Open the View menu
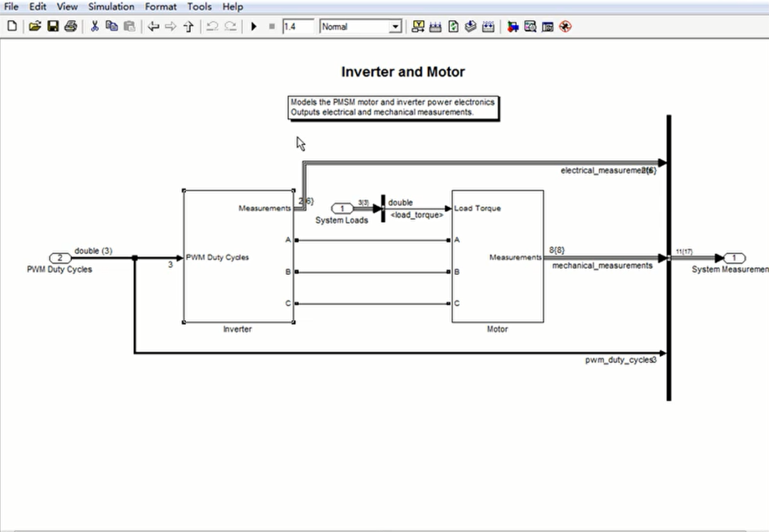 pyautogui.click(x=67, y=7)
